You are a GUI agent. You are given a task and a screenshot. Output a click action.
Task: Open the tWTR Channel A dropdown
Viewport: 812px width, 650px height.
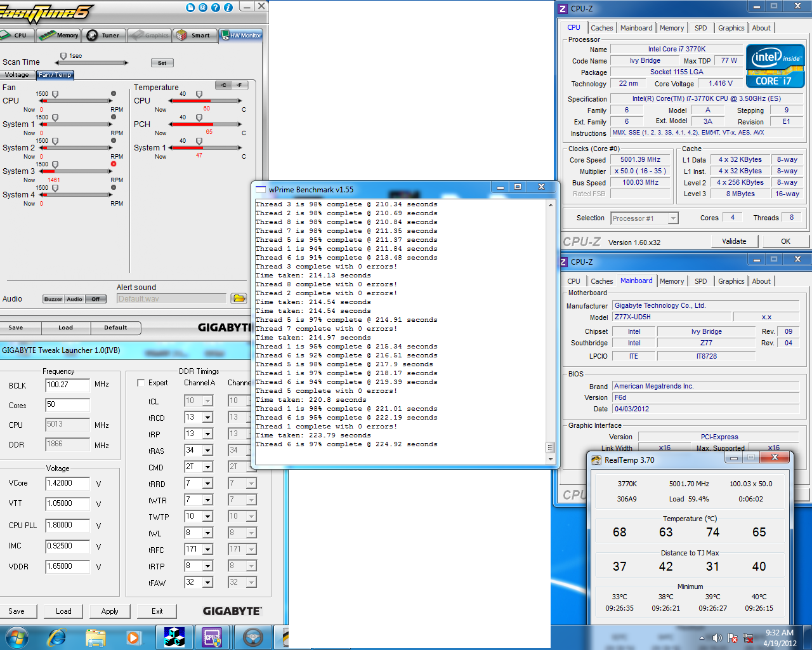point(207,500)
